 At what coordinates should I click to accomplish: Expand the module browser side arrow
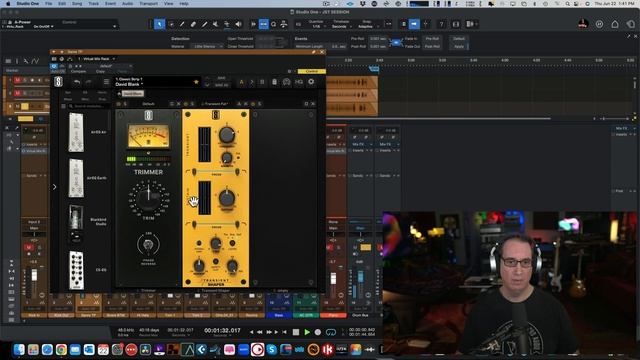tap(54, 187)
